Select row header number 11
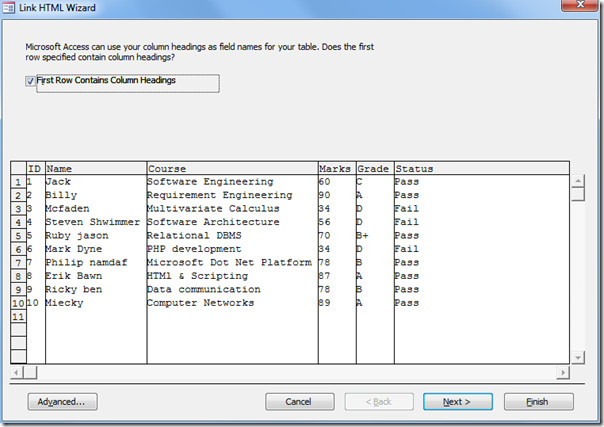Viewport: 604px width, 427px height. [x=18, y=317]
